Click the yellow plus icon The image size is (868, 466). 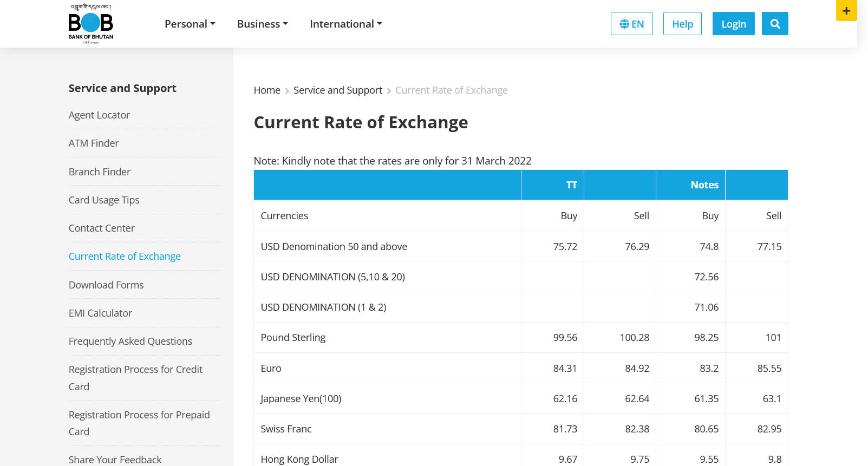click(x=846, y=11)
